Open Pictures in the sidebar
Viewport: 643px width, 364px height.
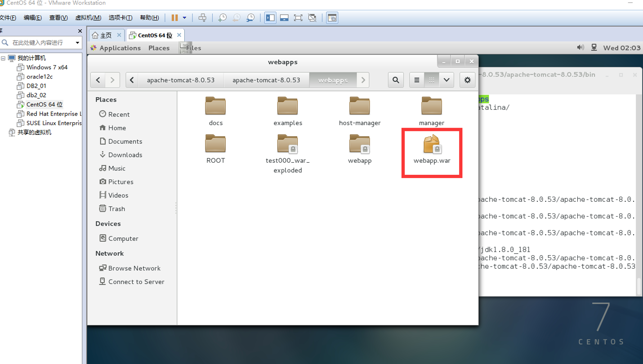pos(116,182)
